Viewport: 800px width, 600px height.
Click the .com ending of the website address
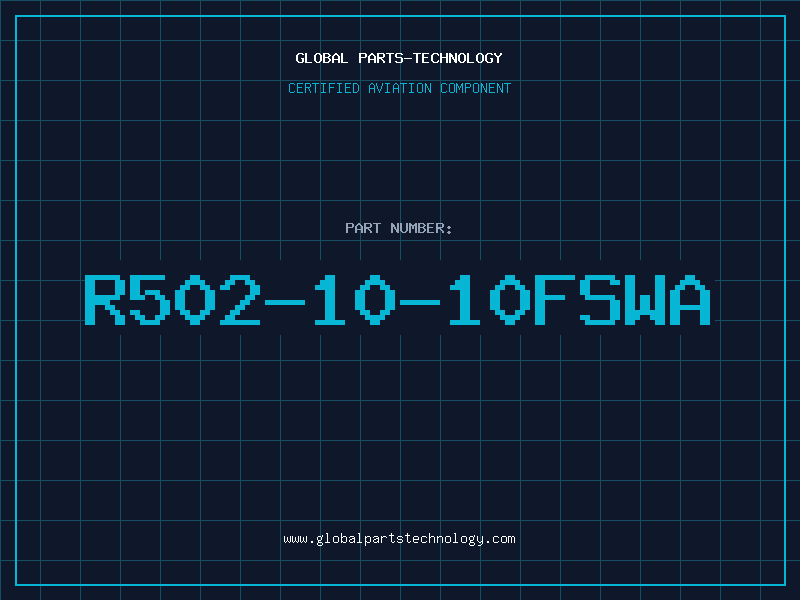click(500, 539)
